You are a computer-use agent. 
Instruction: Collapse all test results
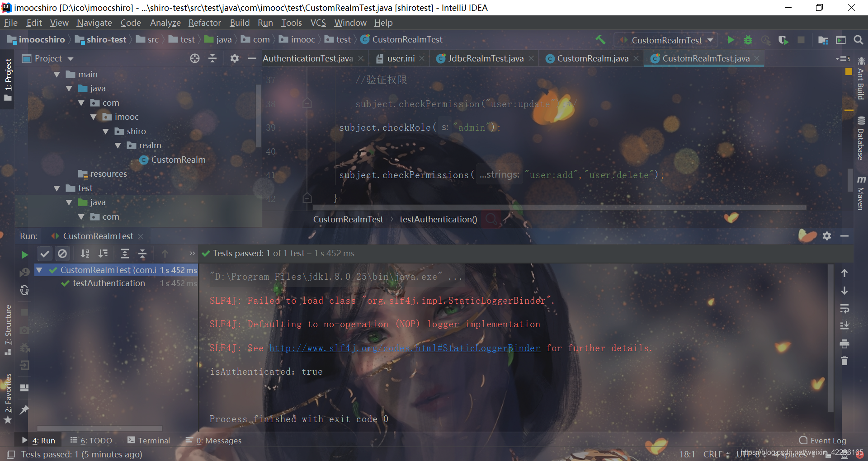(x=142, y=254)
